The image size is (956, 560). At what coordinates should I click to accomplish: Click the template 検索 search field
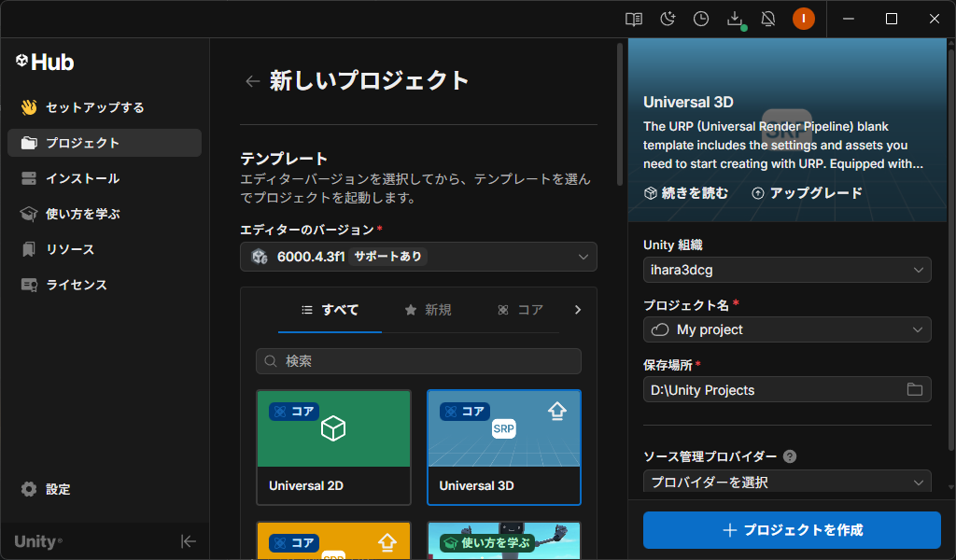[418, 361]
